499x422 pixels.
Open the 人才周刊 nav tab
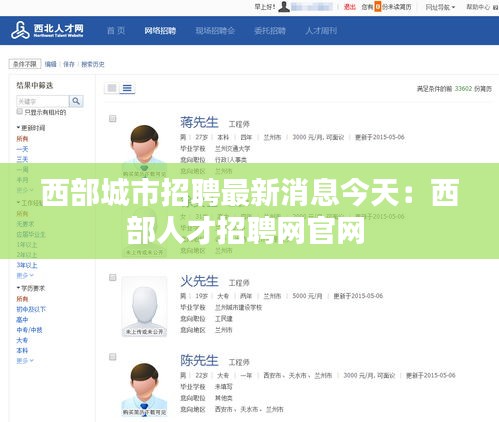pos(321,31)
